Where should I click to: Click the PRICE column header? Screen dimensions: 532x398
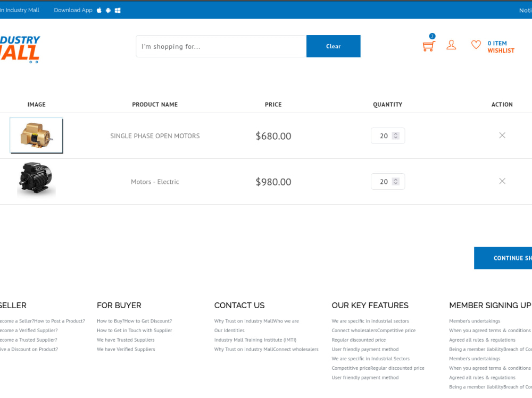(x=273, y=105)
